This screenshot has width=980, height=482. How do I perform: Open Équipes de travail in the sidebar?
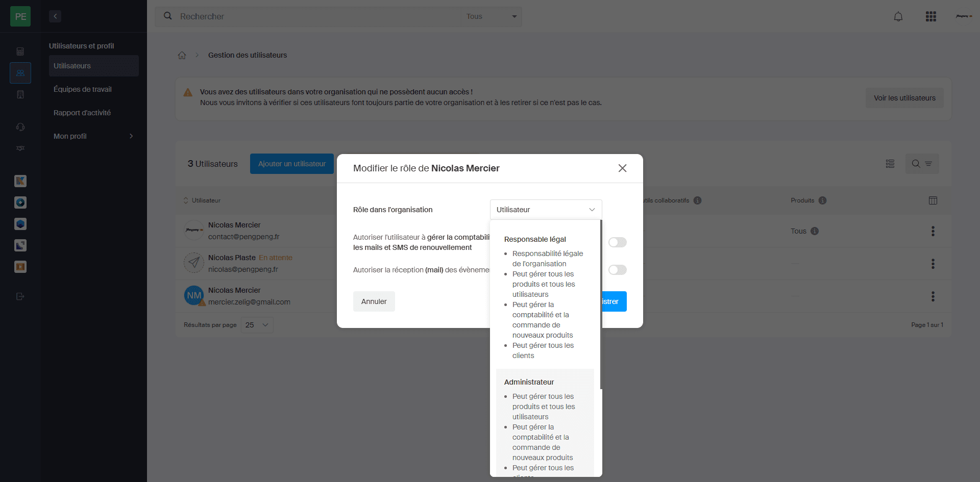tap(94, 89)
